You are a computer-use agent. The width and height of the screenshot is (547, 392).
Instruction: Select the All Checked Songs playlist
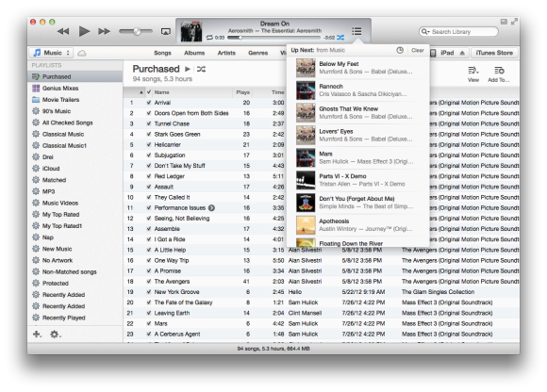pos(75,122)
